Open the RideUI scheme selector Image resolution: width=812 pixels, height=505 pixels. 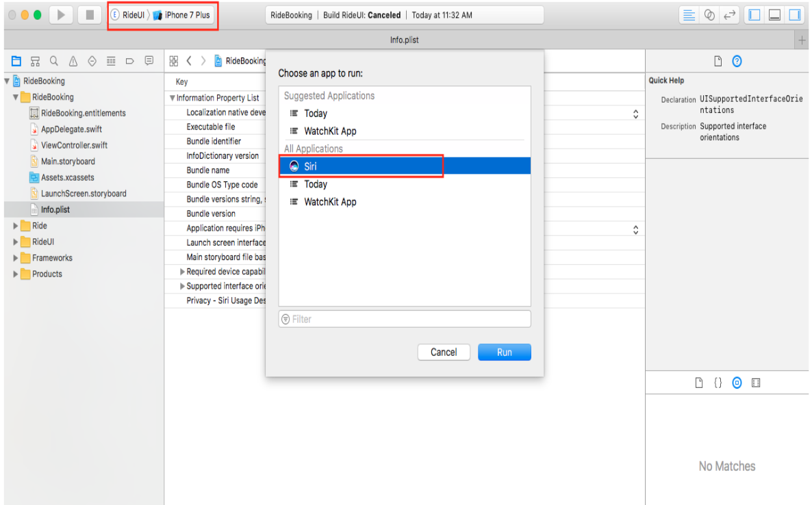coord(128,15)
